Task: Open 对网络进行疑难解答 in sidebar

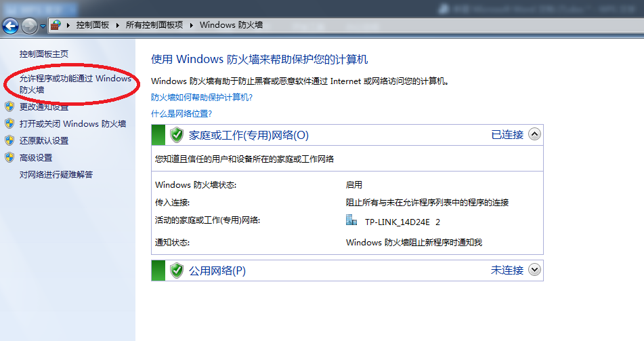Action: pyautogui.click(x=56, y=175)
